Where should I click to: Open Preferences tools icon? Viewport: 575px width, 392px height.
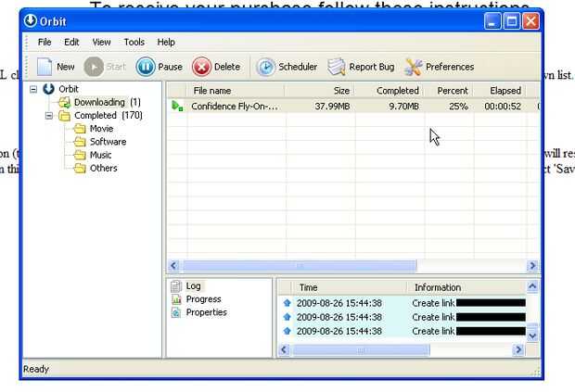(414, 67)
